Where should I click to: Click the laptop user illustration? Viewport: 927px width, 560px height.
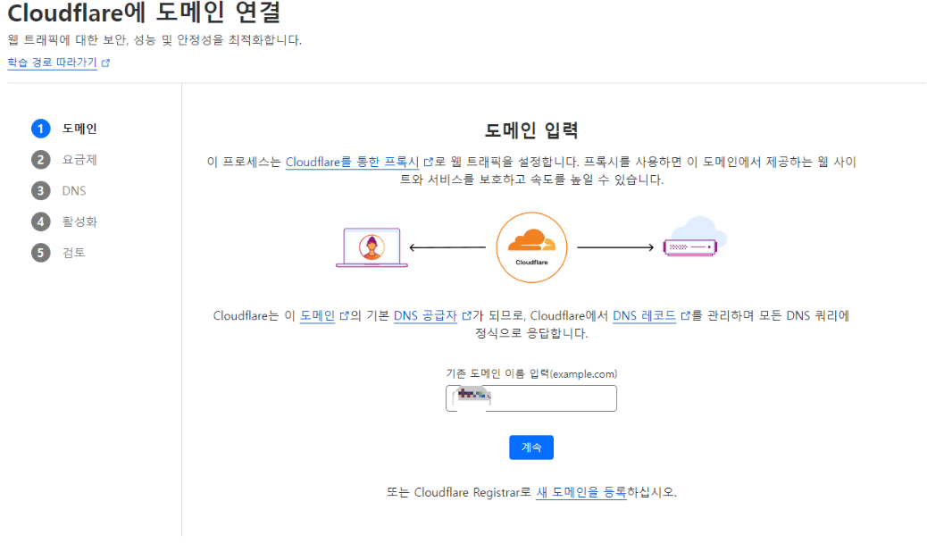372,247
